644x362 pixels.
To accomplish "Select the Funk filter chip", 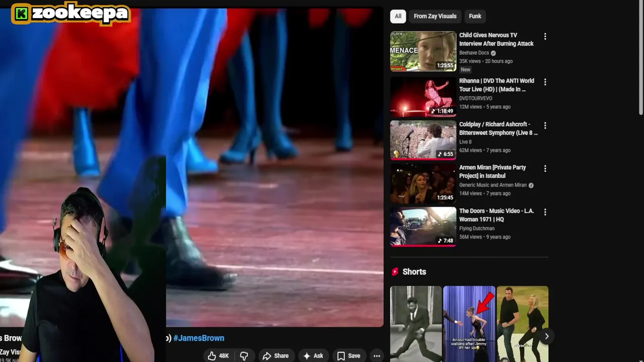I will point(475,16).
